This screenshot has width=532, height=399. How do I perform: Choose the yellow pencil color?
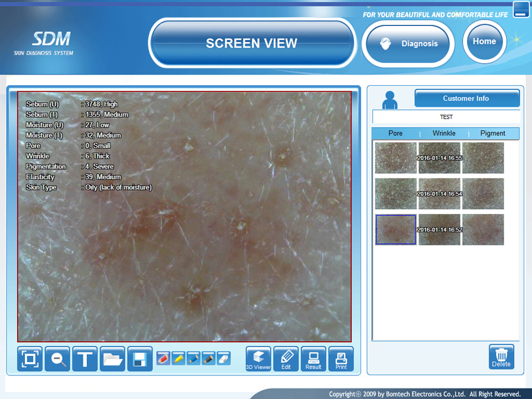(x=179, y=358)
